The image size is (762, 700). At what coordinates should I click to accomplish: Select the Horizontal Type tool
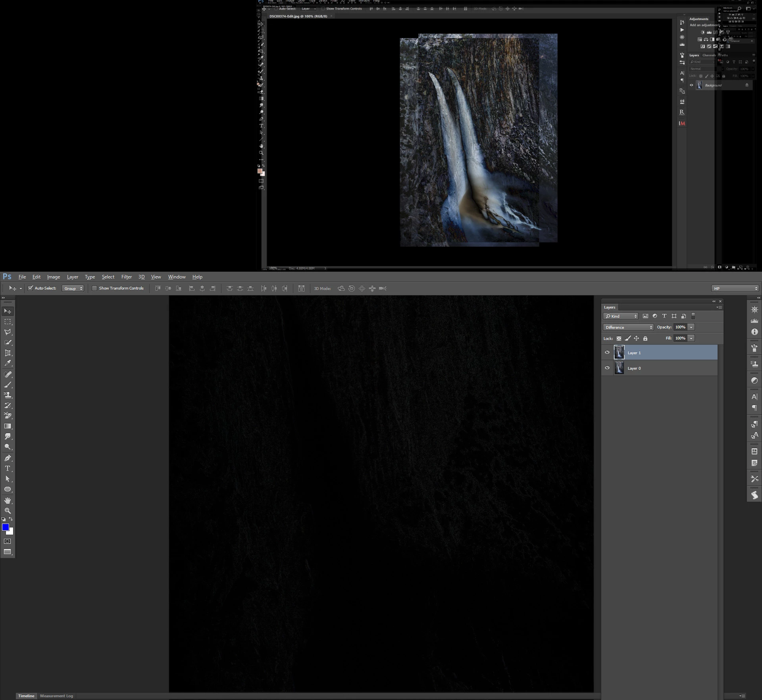(x=8, y=468)
